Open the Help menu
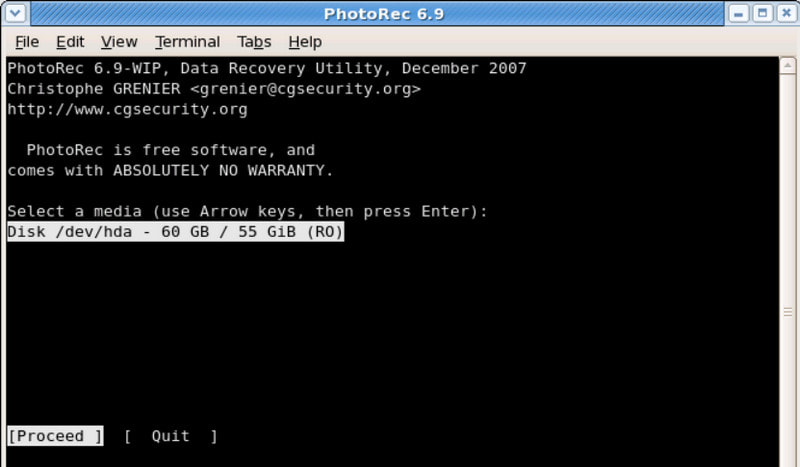 tap(305, 42)
